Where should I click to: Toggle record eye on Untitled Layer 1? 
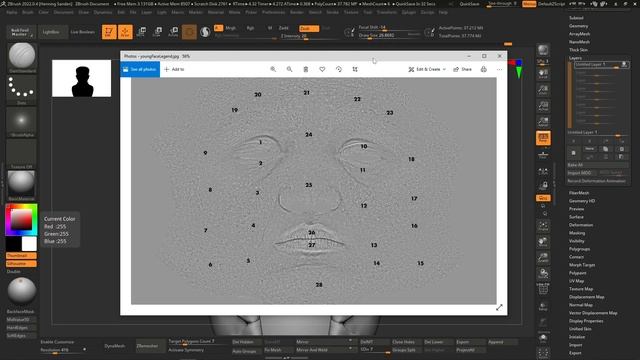(x=624, y=64)
